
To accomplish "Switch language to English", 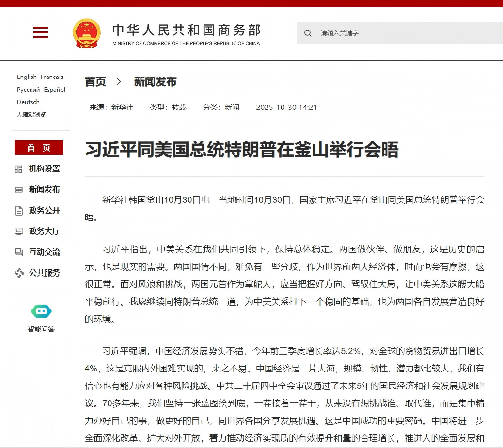I will click(27, 77).
